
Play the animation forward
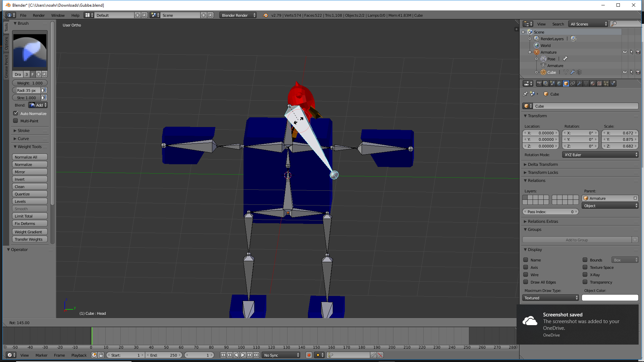[x=243, y=355]
